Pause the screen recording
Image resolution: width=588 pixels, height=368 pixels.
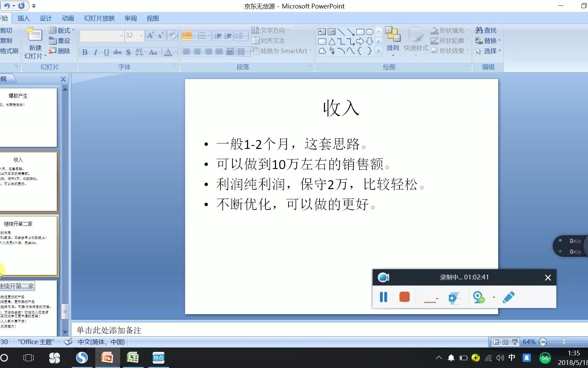[383, 297]
